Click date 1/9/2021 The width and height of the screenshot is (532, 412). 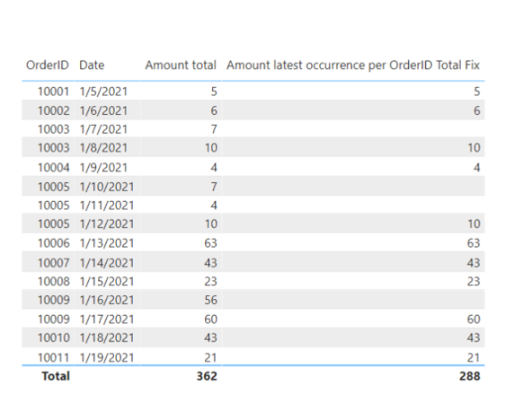[x=103, y=167]
